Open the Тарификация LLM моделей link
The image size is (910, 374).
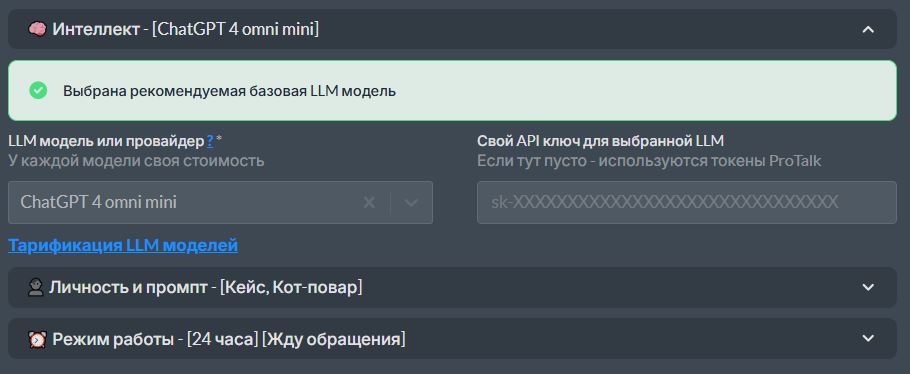point(123,245)
